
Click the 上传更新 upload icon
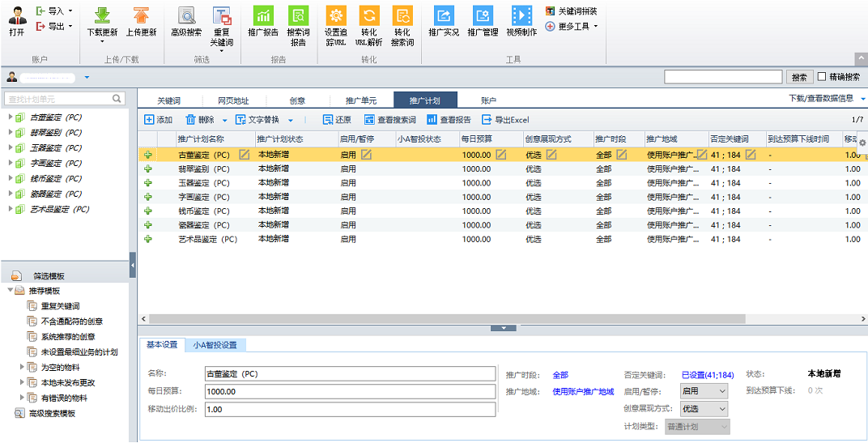(x=141, y=15)
